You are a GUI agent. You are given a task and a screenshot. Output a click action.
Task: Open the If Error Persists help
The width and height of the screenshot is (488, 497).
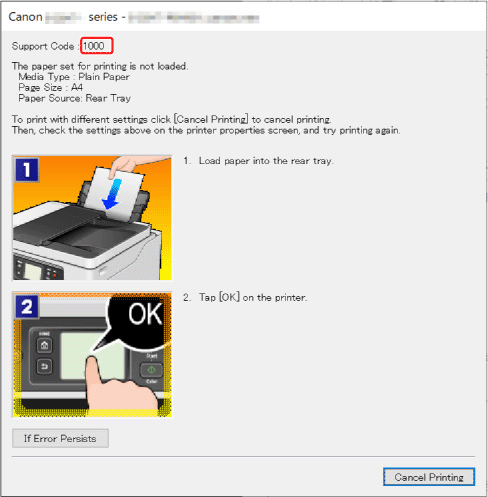pos(60,438)
